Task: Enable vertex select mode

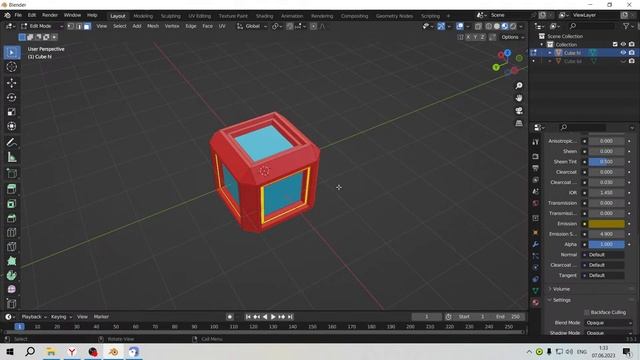Action: (71, 26)
